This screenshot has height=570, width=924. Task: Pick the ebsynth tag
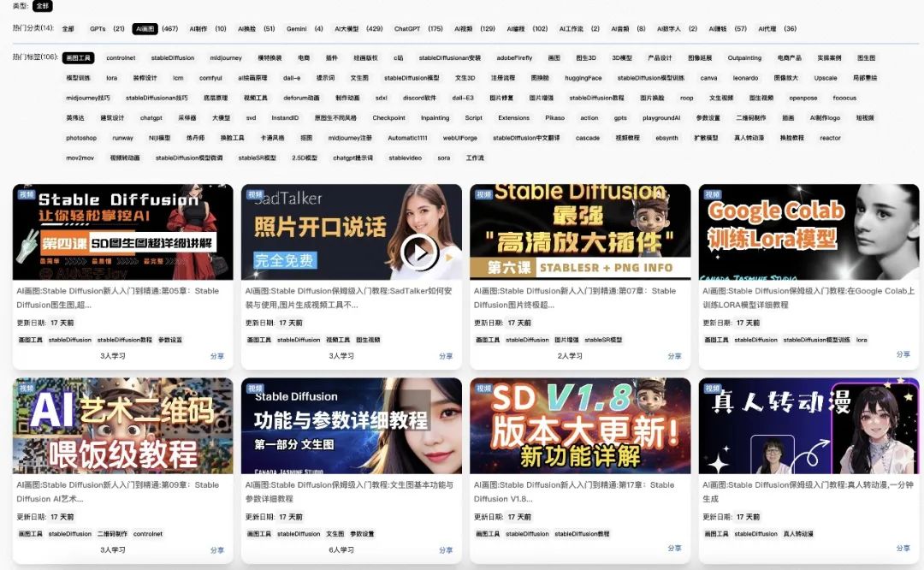[666, 138]
